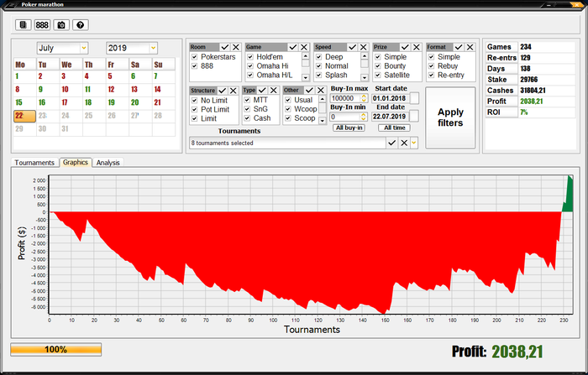Check all in Structure filter
588x375 pixels.
coord(222,91)
